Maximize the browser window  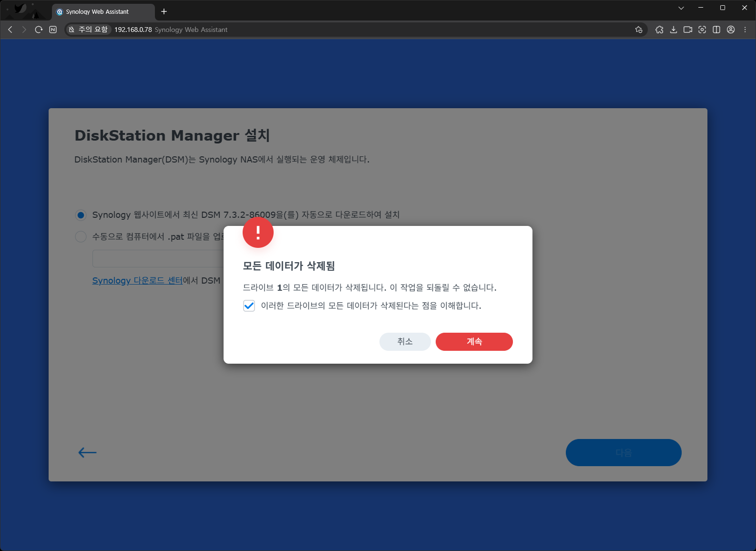coord(723,8)
